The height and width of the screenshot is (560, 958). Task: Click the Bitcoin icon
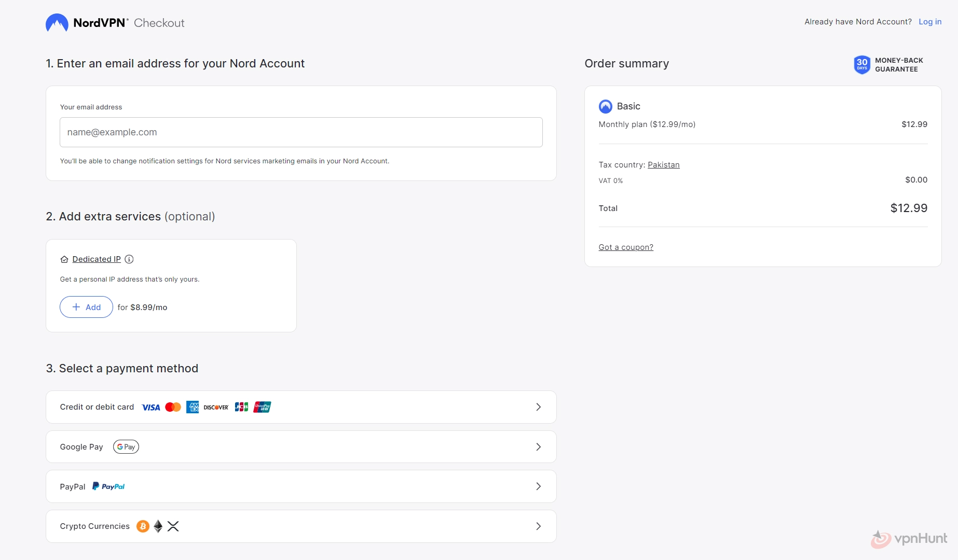(x=143, y=526)
